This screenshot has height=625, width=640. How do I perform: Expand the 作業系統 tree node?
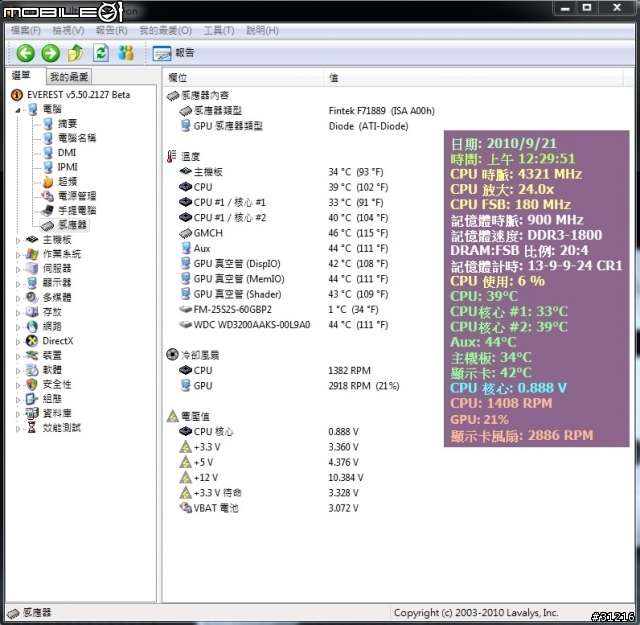click(x=18, y=255)
